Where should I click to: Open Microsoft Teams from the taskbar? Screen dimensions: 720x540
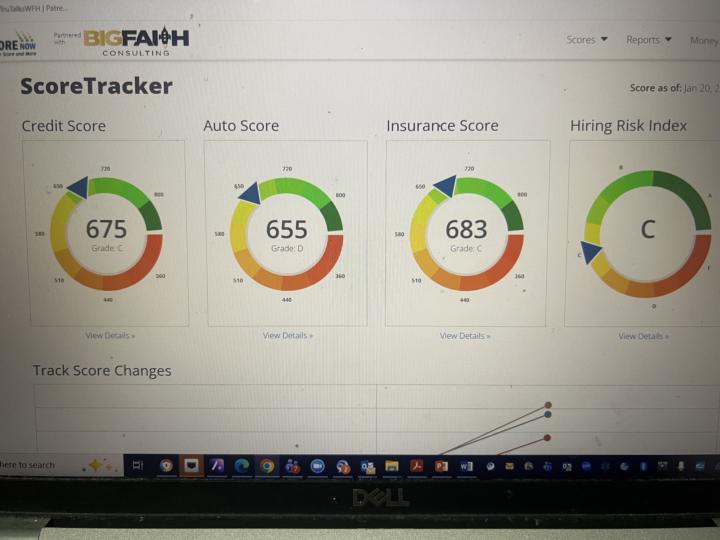(x=292, y=467)
